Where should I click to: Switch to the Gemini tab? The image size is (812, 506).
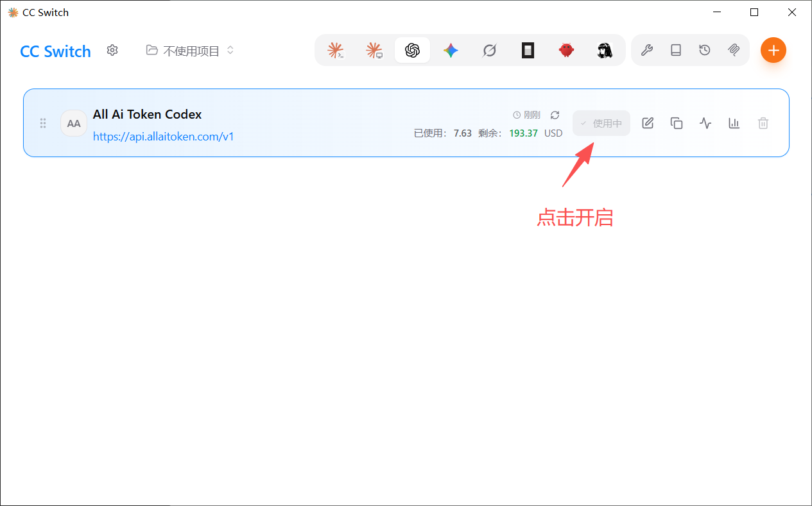451,50
